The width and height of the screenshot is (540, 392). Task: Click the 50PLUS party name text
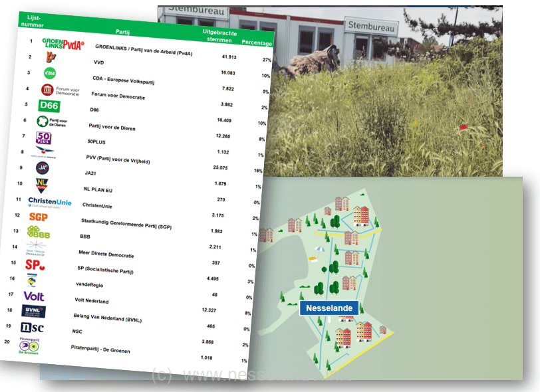pos(96,142)
